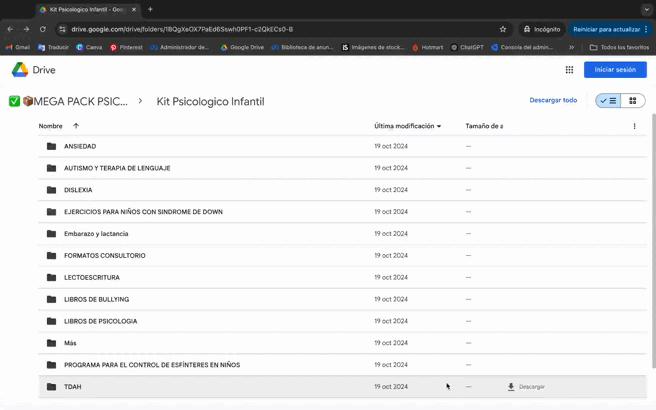
Task: Switch to grid layout view
Action: coord(632,101)
